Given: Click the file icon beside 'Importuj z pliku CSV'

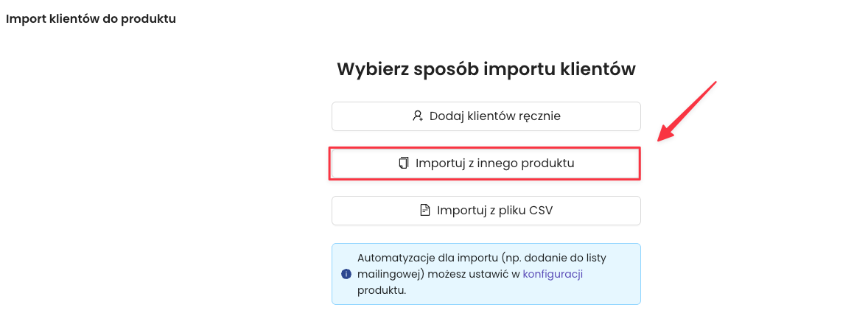Looking at the screenshot, I should tap(424, 211).
